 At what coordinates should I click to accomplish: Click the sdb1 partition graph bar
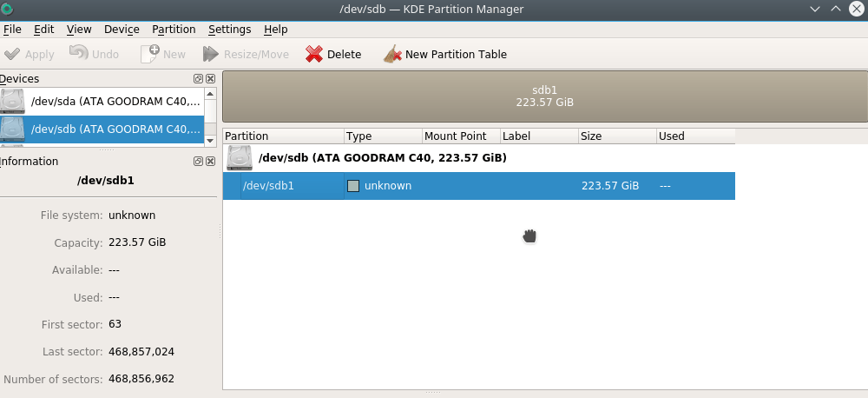click(544, 96)
